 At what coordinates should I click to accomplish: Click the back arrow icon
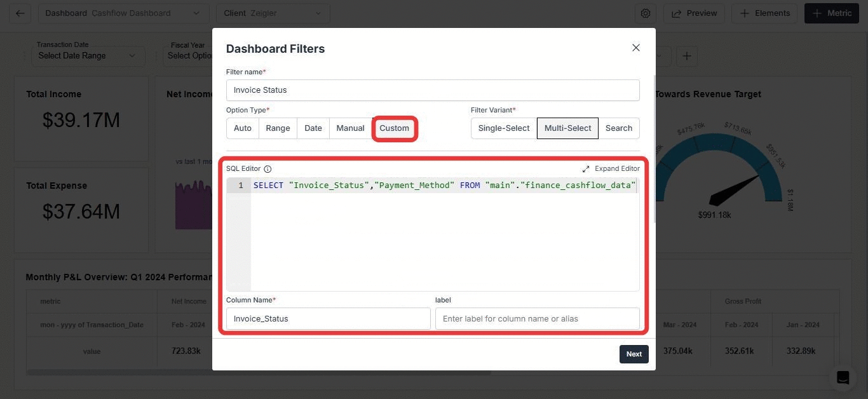[x=20, y=13]
